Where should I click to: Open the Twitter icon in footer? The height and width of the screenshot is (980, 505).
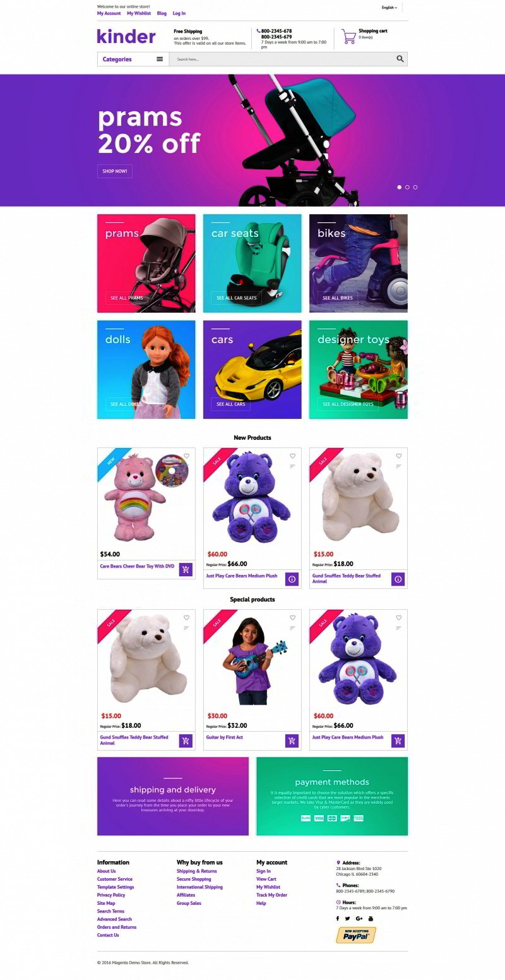click(x=347, y=918)
